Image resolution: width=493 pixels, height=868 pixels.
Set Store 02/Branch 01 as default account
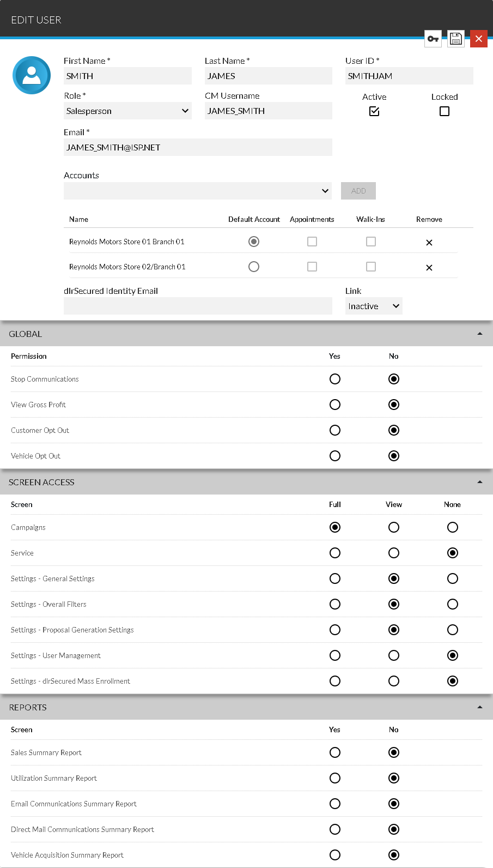coord(254,267)
